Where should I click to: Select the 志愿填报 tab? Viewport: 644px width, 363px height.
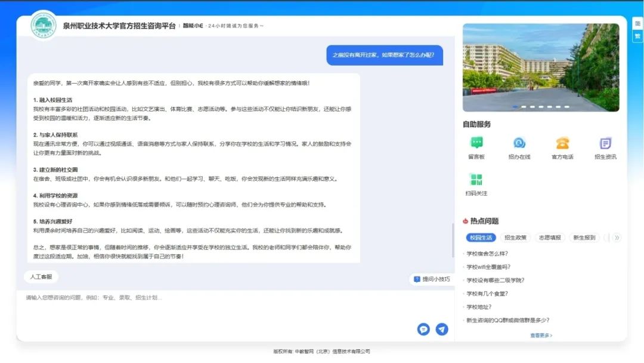(550, 238)
